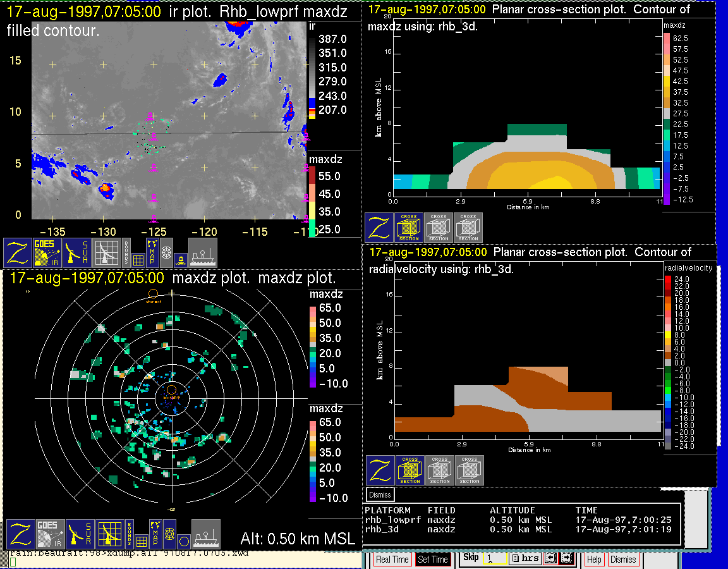Open the hrs skip units dropdown
728x569 pixels.
[525, 559]
